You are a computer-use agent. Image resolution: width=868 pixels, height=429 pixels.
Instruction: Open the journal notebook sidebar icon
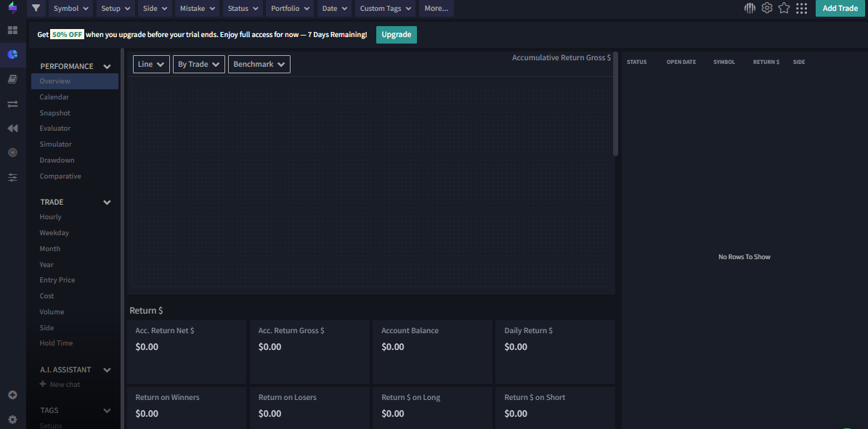(x=13, y=80)
